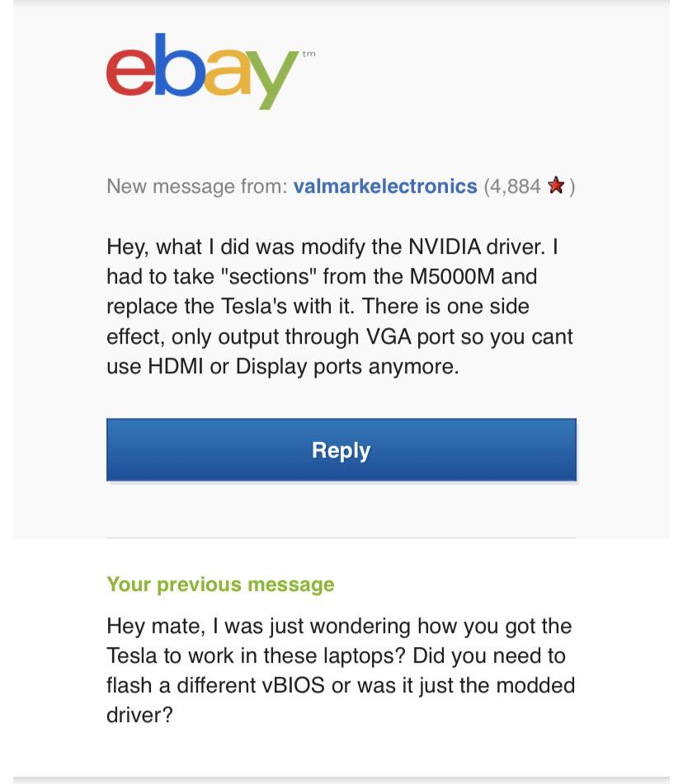683x784 pixels.
Task: Click the eBay logo
Action: (x=202, y=70)
